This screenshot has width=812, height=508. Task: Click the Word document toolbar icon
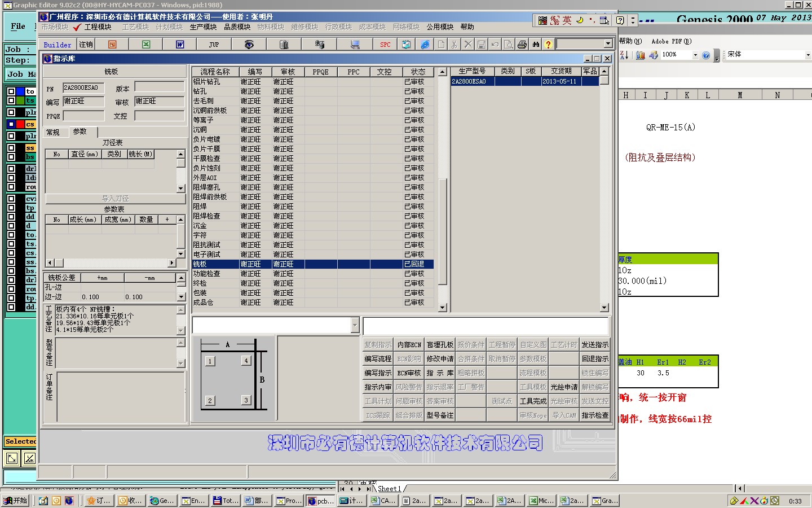[180, 45]
